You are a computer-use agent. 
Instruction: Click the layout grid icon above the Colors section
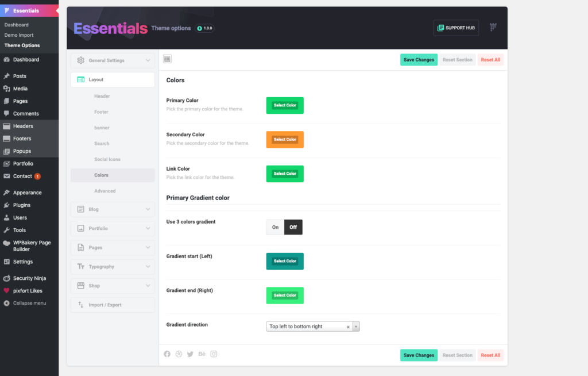167,60
